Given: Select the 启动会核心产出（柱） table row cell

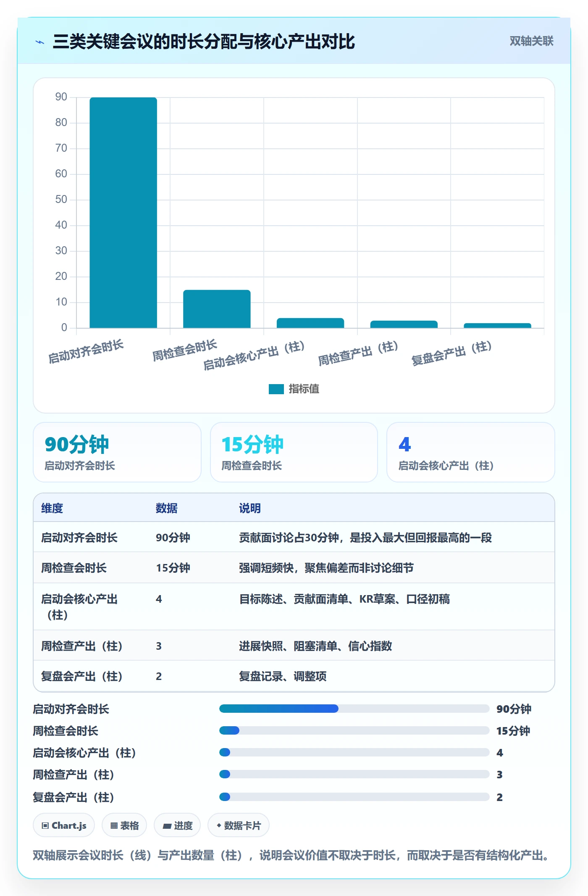Looking at the screenshot, I should 79,606.
